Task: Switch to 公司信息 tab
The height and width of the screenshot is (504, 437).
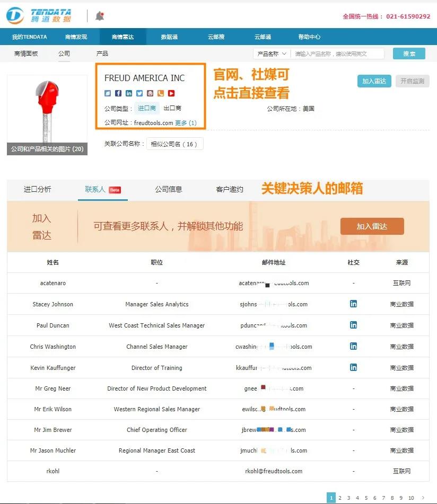Action: click(169, 189)
